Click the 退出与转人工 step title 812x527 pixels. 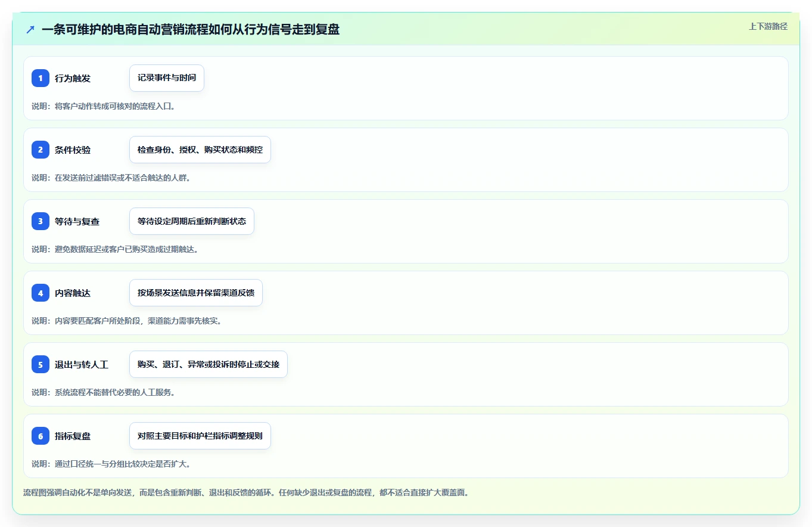tap(82, 364)
